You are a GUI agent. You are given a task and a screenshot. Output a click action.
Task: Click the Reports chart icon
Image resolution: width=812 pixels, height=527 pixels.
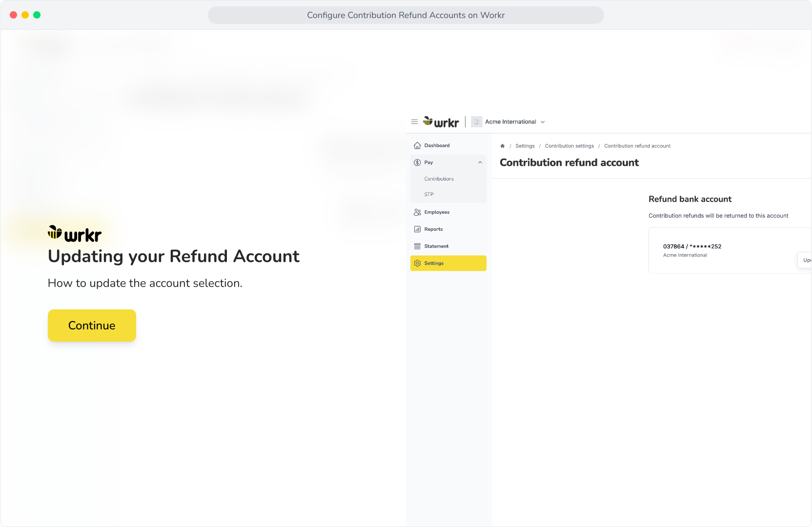[417, 229]
